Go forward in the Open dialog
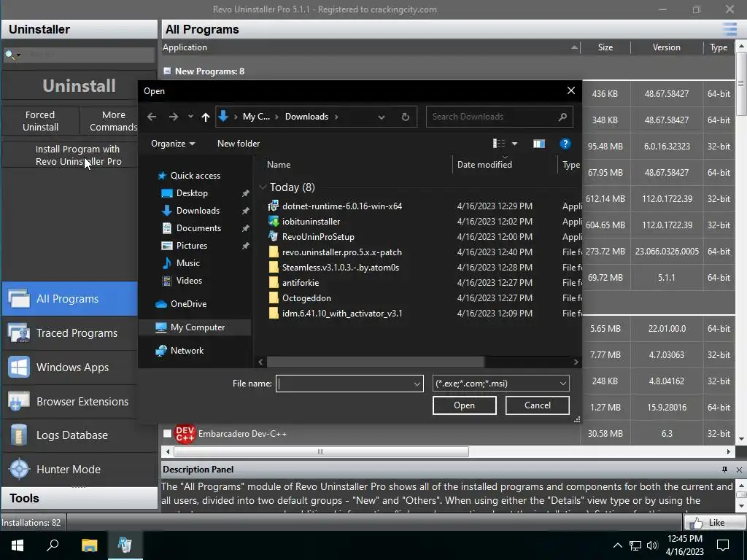 coord(174,117)
